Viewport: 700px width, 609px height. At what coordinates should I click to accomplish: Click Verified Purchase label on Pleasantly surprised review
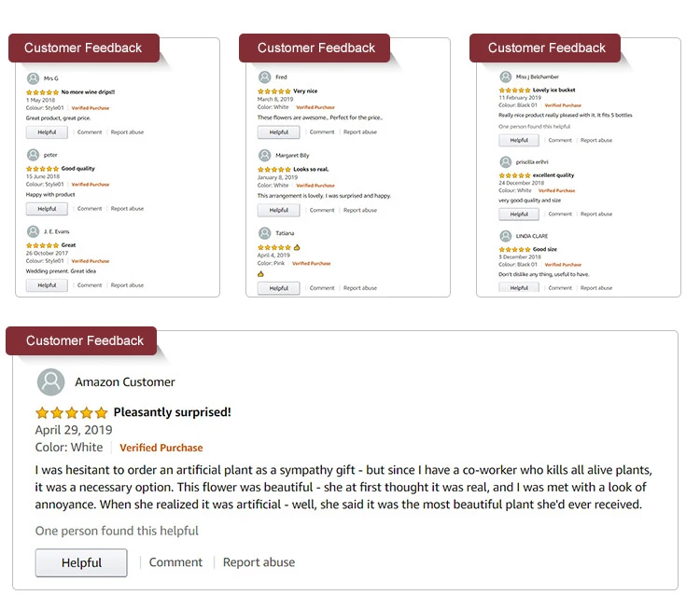[x=161, y=448]
